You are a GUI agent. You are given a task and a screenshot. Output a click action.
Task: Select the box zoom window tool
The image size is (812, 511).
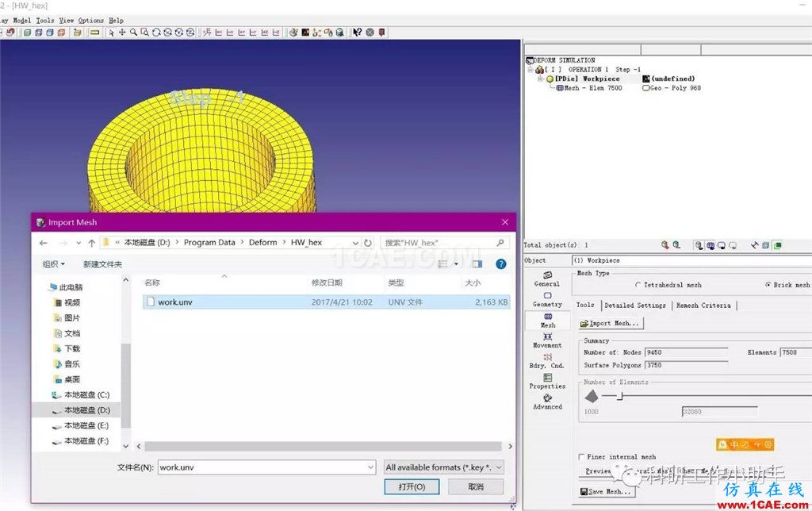[145, 33]
